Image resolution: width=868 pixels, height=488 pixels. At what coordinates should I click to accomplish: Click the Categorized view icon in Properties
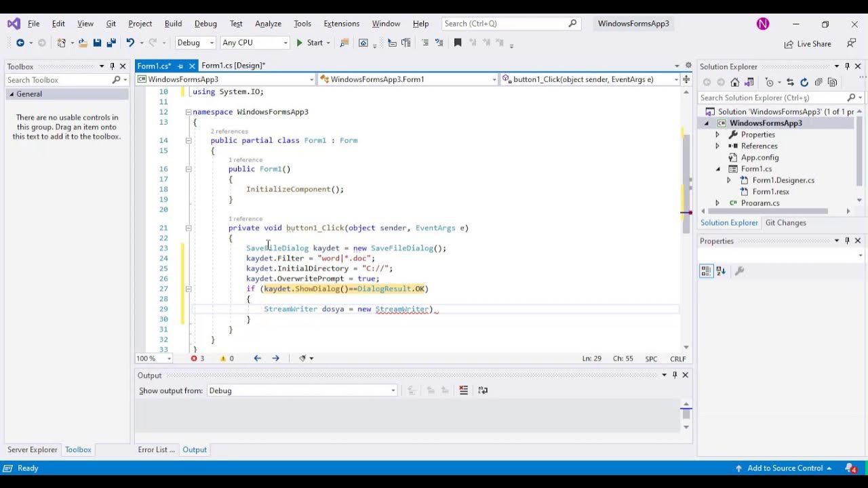[706, 271]
